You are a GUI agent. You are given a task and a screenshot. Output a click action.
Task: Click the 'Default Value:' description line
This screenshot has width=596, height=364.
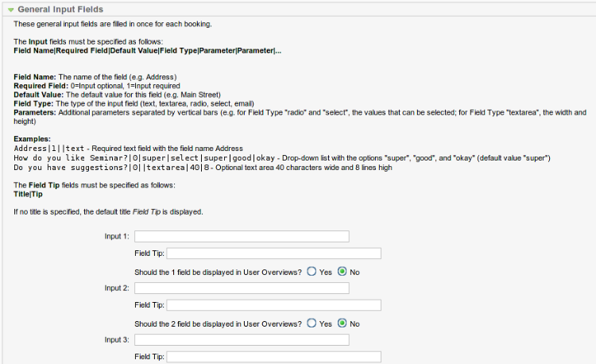pos(117,95)
